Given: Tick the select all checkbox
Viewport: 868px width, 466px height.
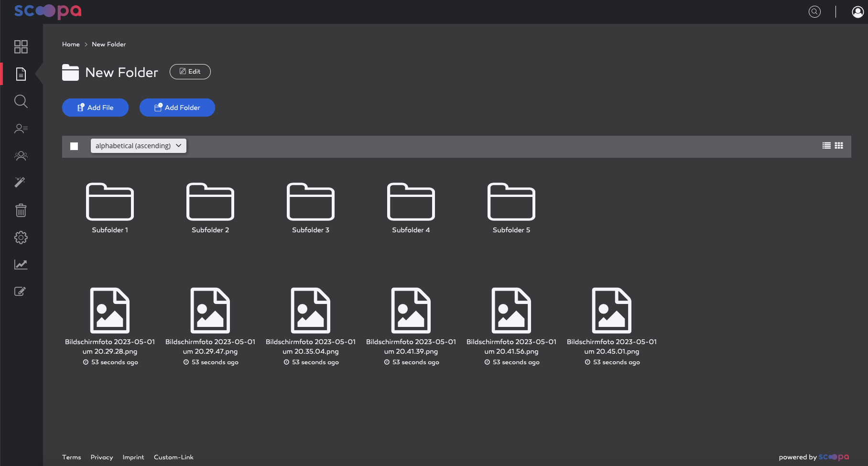Looking at the screenshot, I should pyautogui.click(x=74, y=146).
